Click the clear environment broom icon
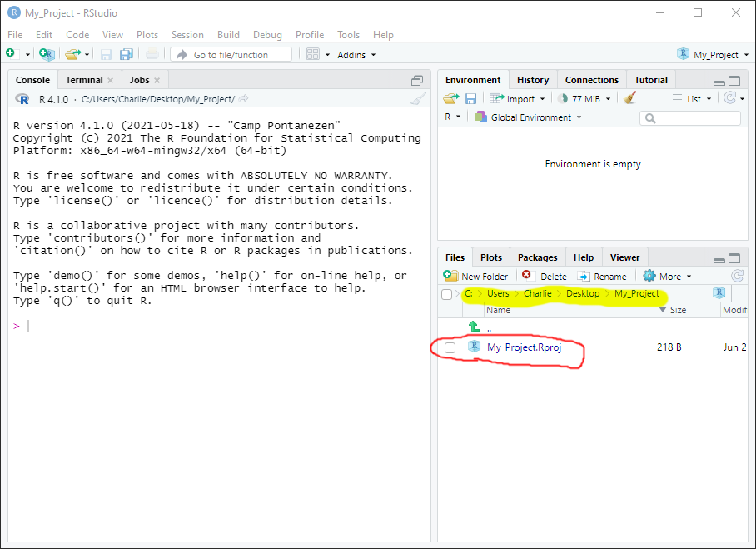Screen dimensions: 756x549 (630, 98)
